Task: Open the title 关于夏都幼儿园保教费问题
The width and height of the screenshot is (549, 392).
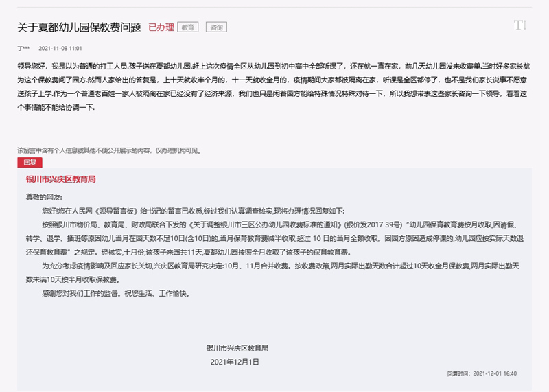Action: 79,27
